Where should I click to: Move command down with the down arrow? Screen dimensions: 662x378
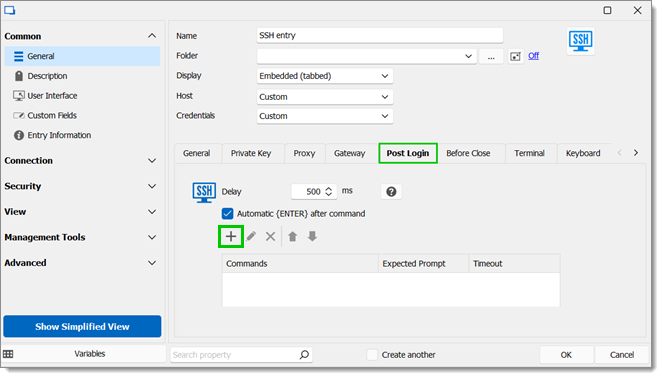[312, 237]
